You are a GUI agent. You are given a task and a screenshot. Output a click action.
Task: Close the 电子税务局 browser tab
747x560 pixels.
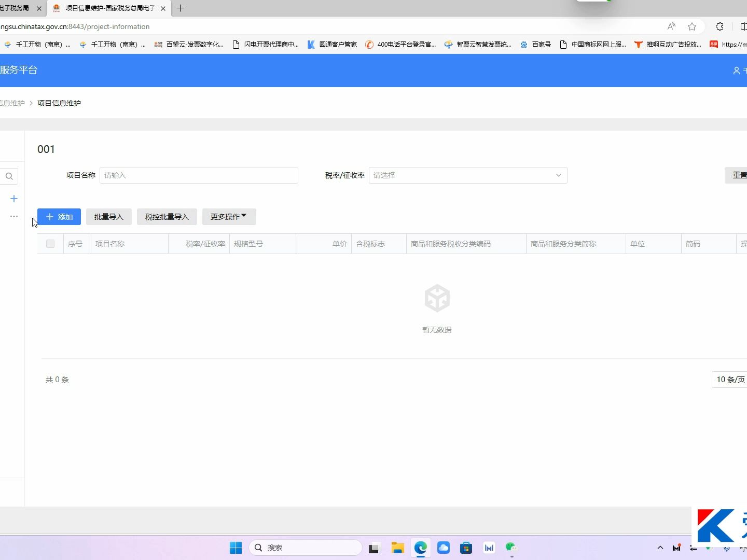click(x=39, y=8)
